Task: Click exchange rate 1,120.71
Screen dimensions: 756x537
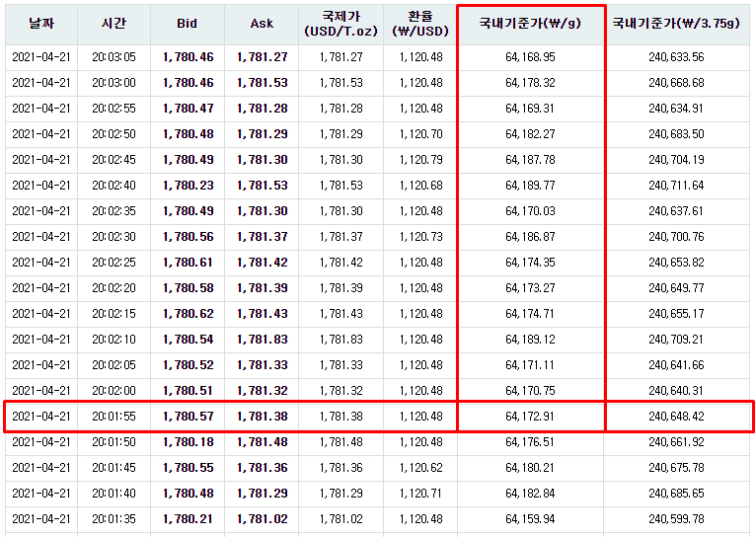Action: coord(420,494)
